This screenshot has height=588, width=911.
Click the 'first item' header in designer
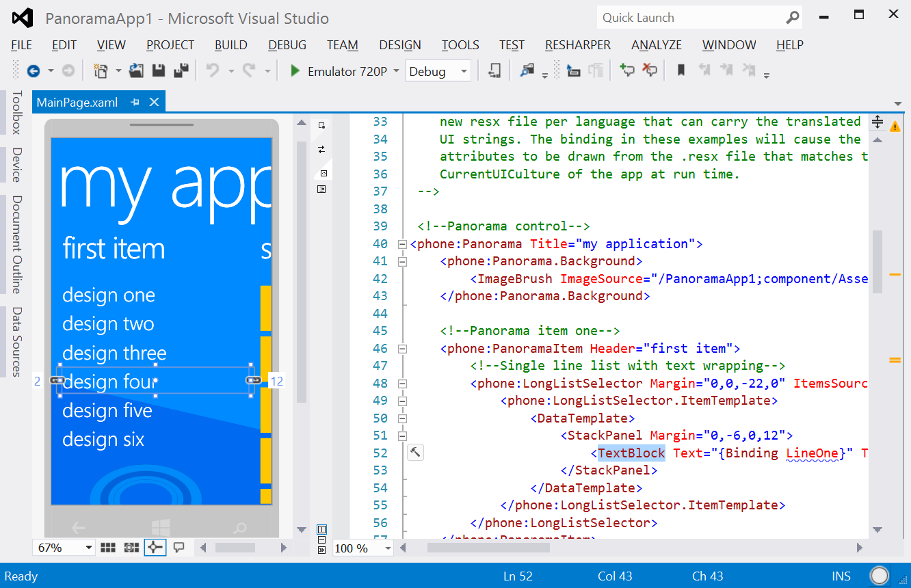pyautogui.click(x=114, y=249)
